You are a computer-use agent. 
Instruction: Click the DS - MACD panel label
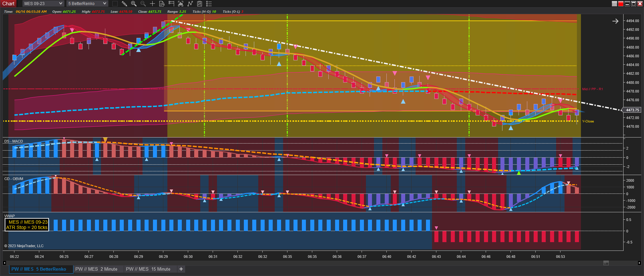pyautogui.click(x=14, y=141)
